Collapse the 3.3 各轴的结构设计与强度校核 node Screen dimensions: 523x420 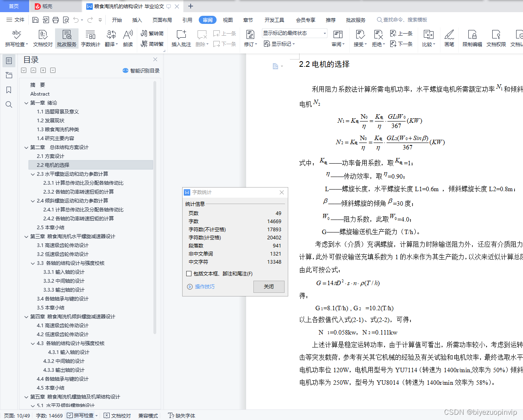[x=33, y=263]
